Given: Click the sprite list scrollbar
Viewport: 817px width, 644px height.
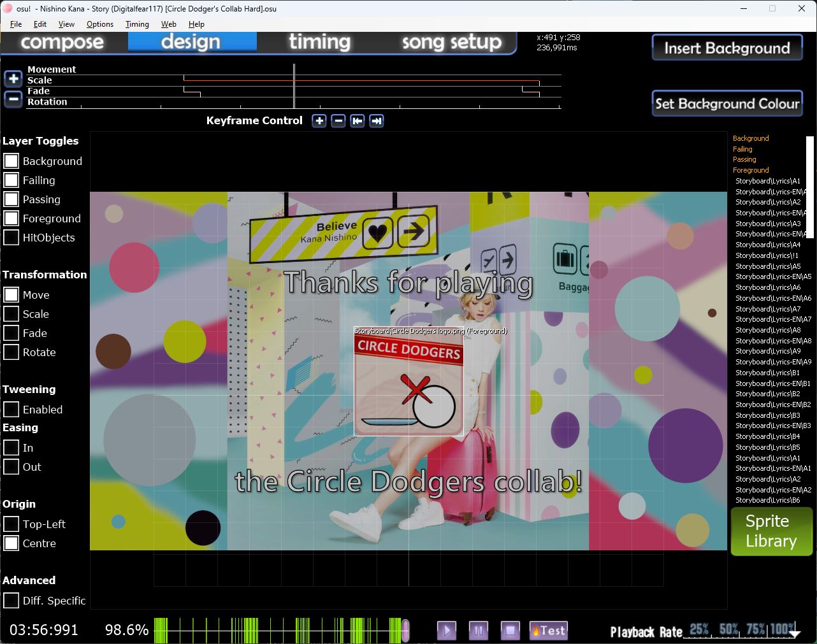Looking at the screenshot, I should pyautogui.click(x=810, y=187).
